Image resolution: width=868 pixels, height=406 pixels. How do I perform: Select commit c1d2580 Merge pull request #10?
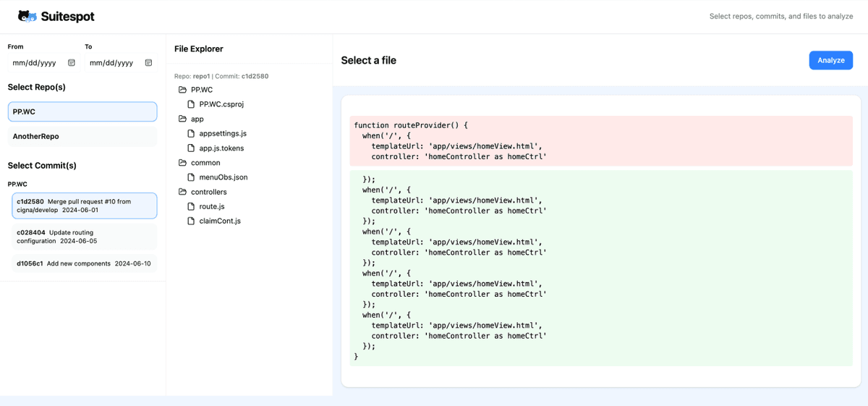(85, 206)
